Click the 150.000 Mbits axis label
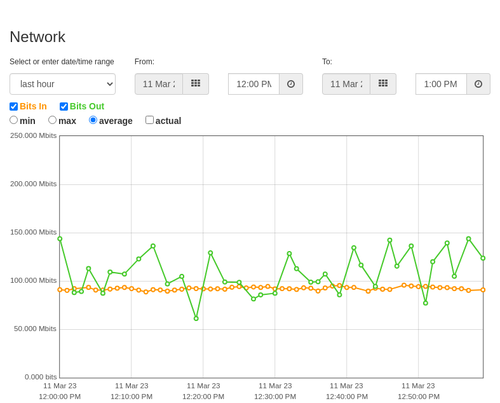This screenshot has height=403, width=500. coord(33,232)
